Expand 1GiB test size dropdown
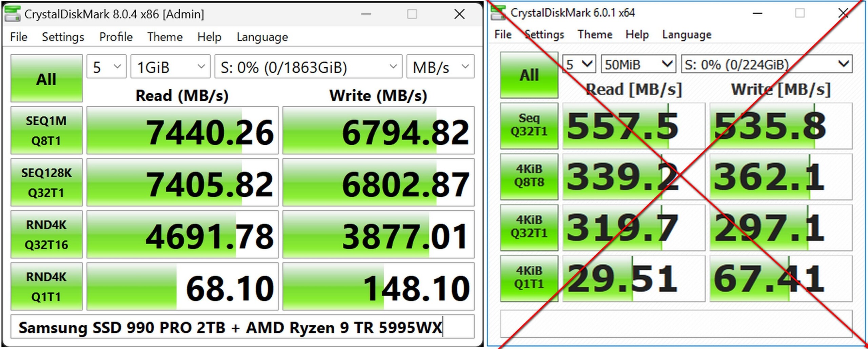The width and height of the screenshot is (868, 349). tap(171, 66)
